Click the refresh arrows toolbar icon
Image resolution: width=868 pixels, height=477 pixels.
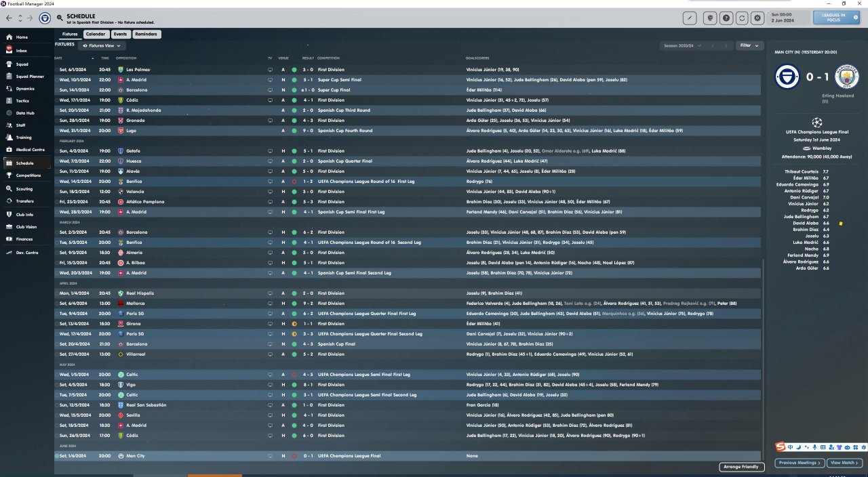point(742,18)
